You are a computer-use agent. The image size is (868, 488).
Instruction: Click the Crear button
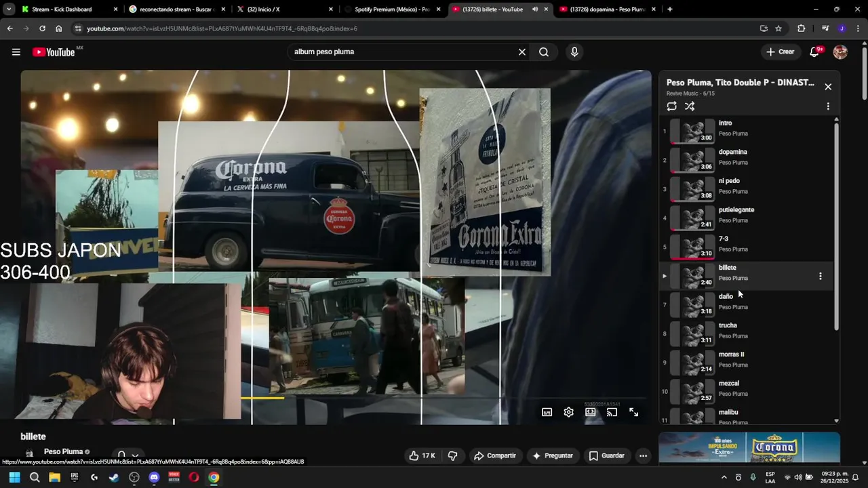pos(780,52)
